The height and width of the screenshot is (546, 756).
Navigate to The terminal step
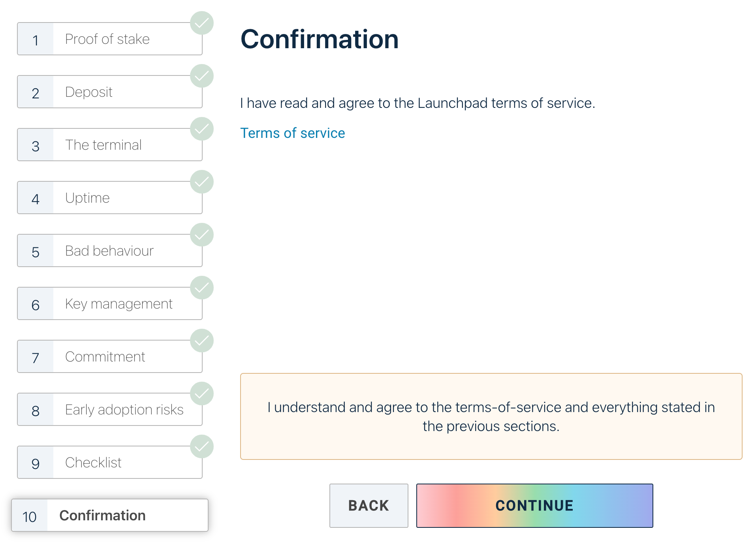[x=110, y=145]
